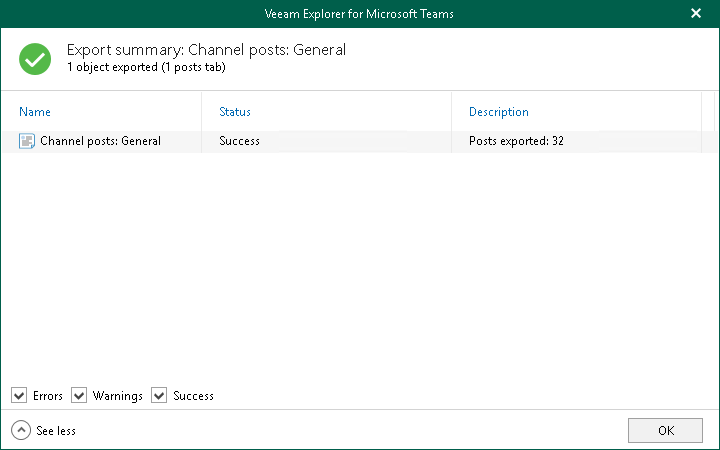The image size is (720, 450).
Task: Click the Success status cell
Action: 239,141
